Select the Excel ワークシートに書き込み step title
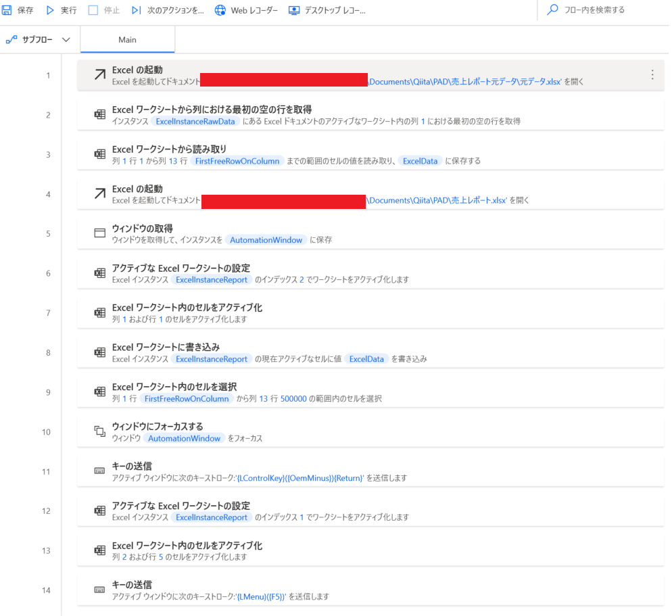Viewport: 672px width, 616px height. (x=166, y=347)
